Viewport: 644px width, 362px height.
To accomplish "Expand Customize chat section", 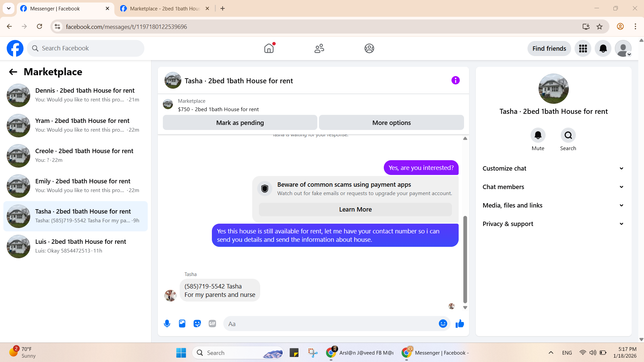I will click(x=553, y=169).
